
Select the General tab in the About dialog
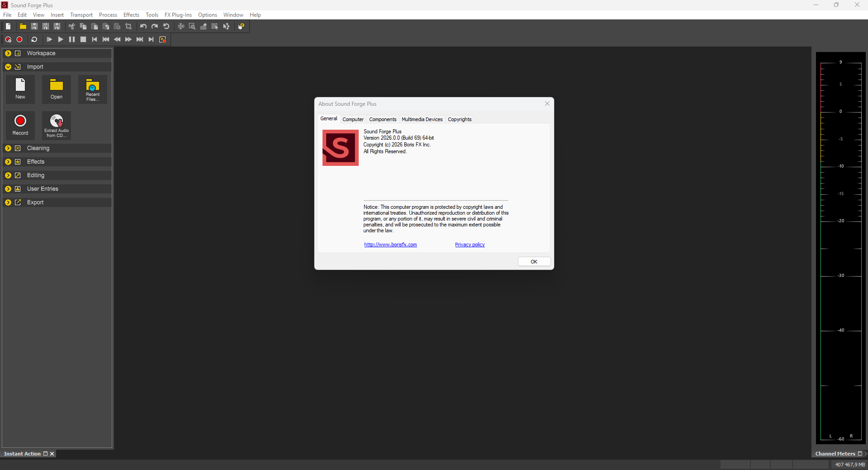329,118
